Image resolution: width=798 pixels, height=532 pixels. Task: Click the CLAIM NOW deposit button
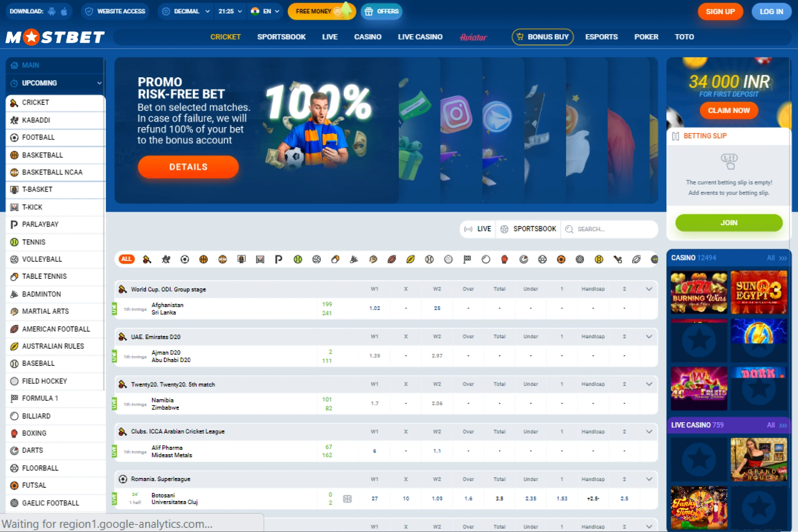pos(729,111)
